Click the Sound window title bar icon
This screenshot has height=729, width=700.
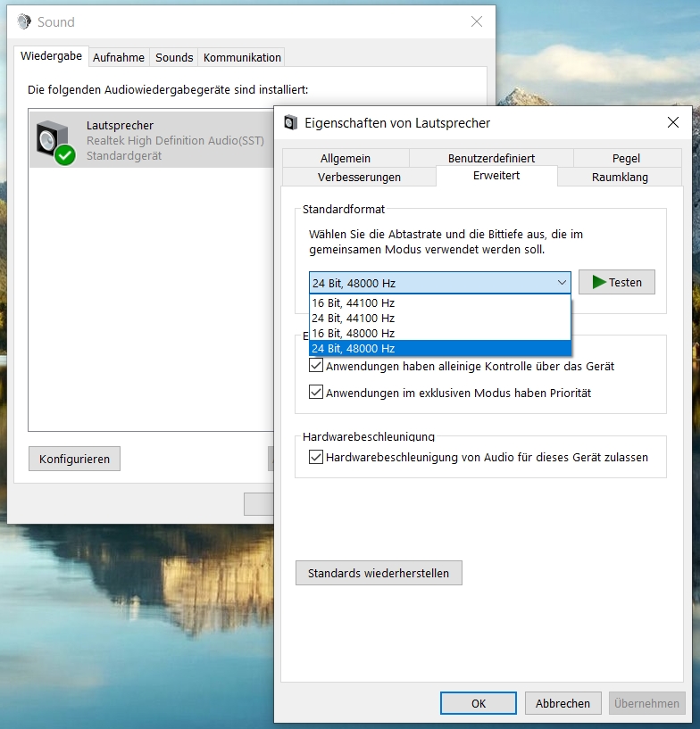[x=24, y=21]
